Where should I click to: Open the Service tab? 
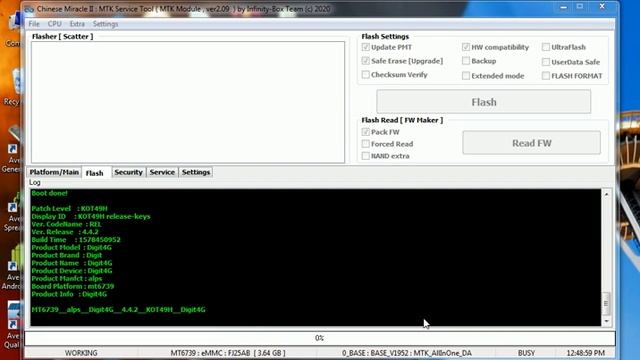click(x=162, y=172)
